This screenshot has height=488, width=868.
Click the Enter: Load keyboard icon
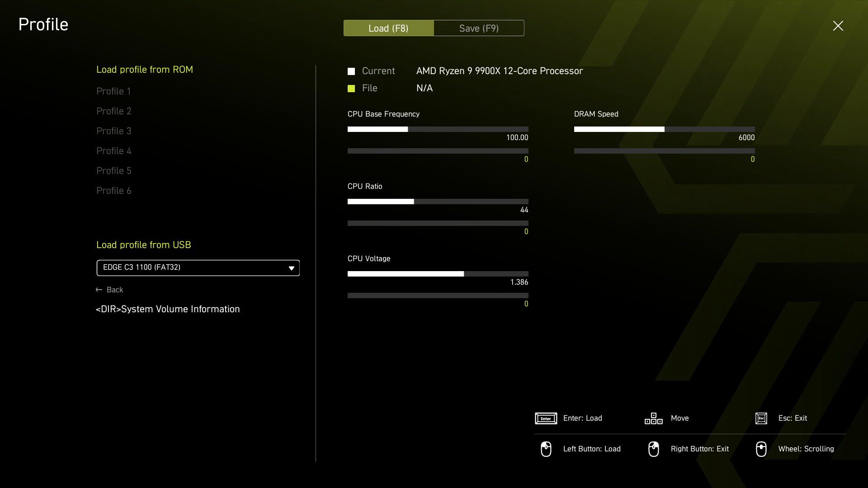pos(546,418)
